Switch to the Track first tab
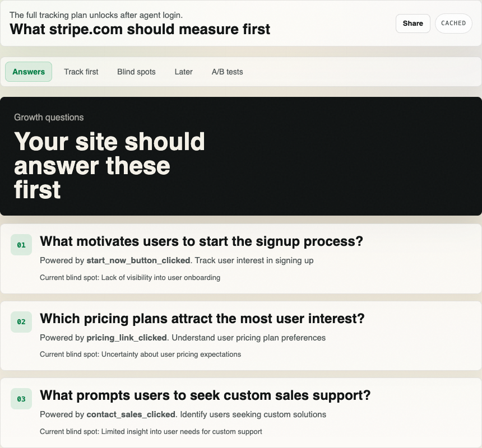The width and height of the screenshot is (482, 448). coord(81,72)
